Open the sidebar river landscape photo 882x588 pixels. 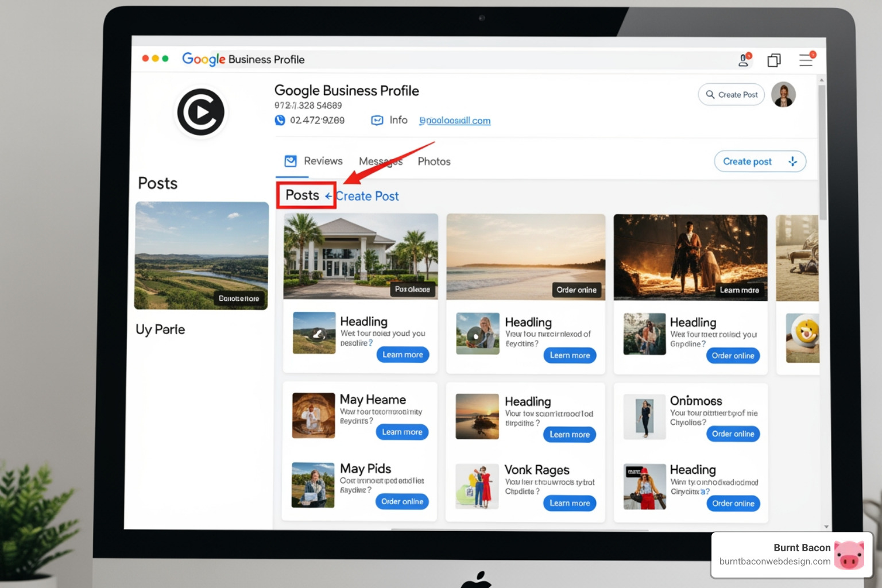[x=202, y=256]
